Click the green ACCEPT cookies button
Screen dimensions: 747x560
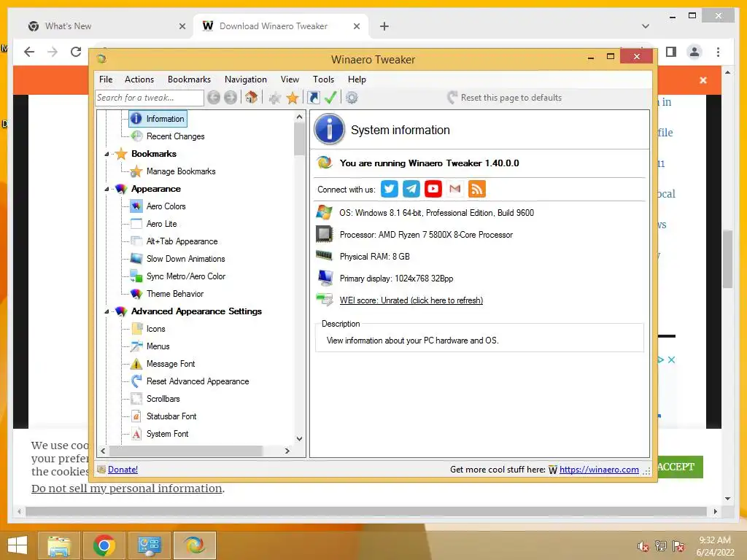tap(680, 467)
